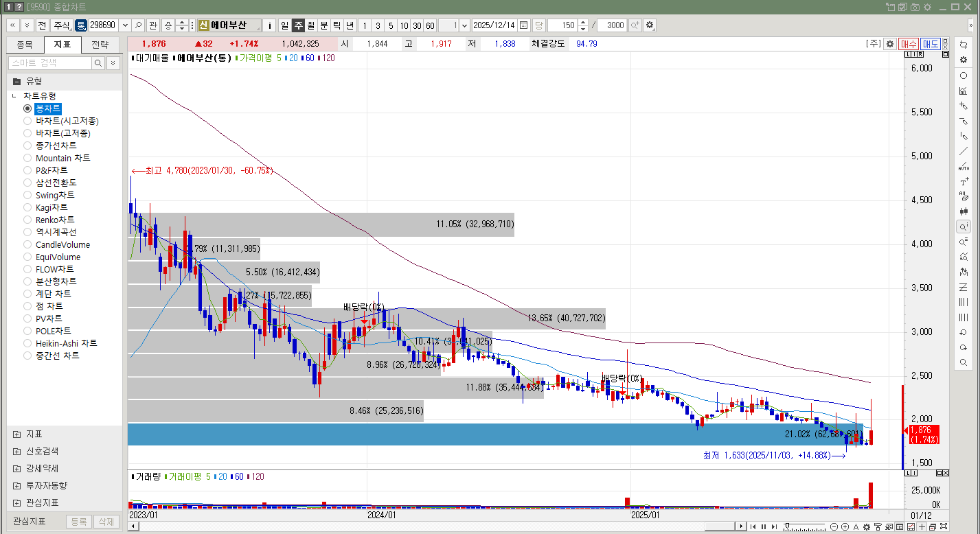Select the circle drawing tool
The width and height of the screenshot is (980, 534).
[964, 76]
